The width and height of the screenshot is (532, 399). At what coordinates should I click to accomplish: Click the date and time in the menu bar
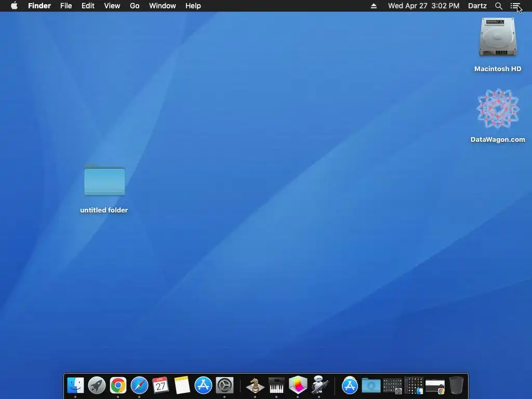(424, 6)
